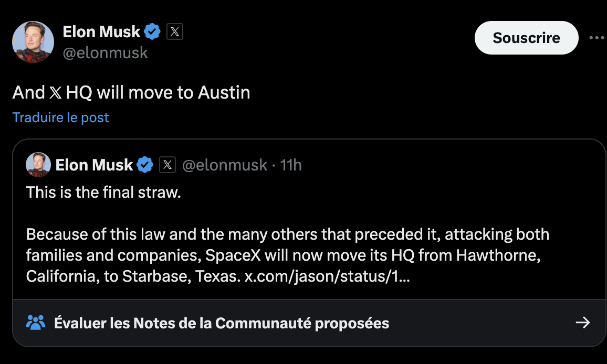Click the Elon Musk name in the quoted post
Image resolution: width=607 pixels, height=364 pixels.
click(x=94, y=165)
